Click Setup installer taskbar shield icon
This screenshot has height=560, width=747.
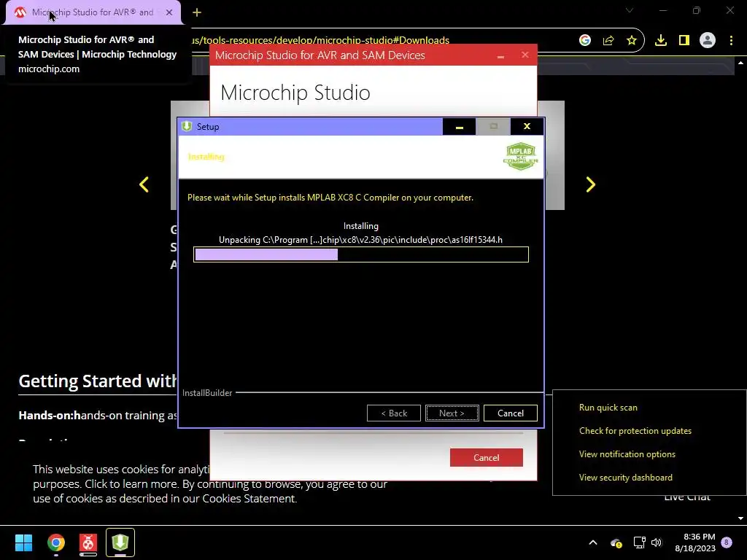pos(120,542)
